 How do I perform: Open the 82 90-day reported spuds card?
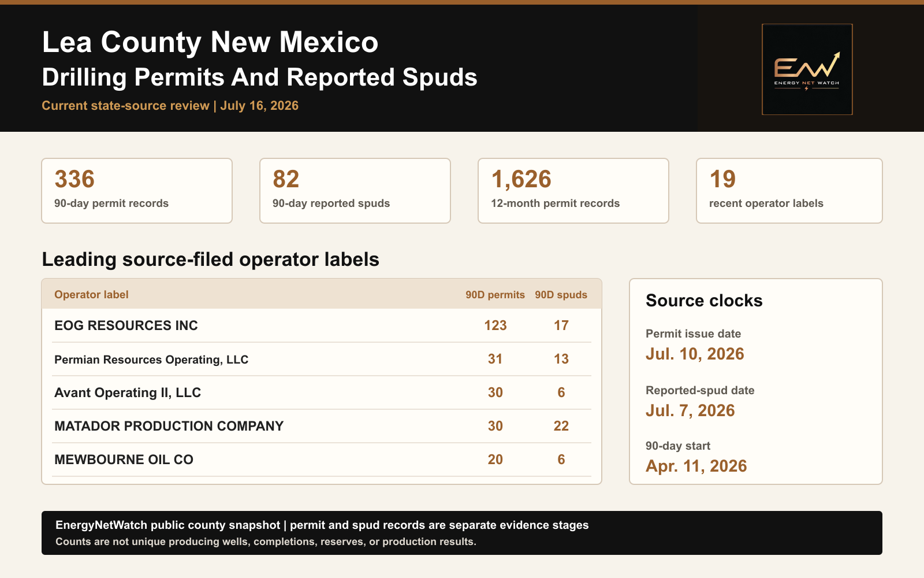tap(355, 191)
